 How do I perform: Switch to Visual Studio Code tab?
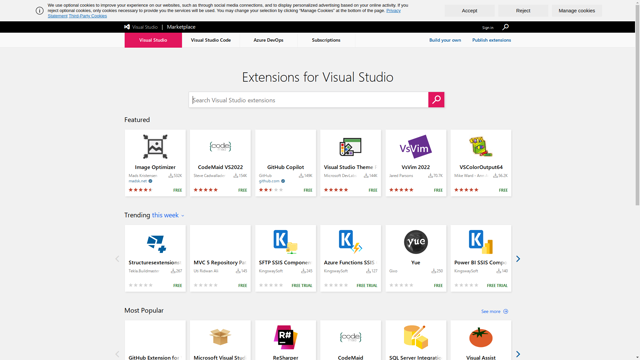(x=211, y=40)
